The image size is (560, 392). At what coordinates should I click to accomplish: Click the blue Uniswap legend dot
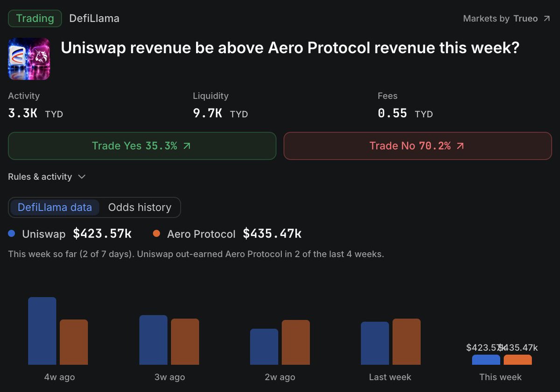click(x=12, y=233)
